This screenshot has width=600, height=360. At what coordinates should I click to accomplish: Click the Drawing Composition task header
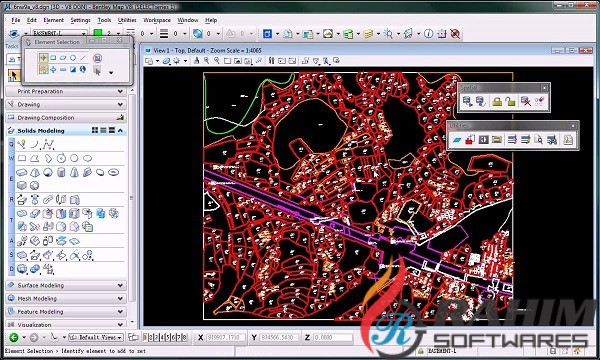(66, 117)
